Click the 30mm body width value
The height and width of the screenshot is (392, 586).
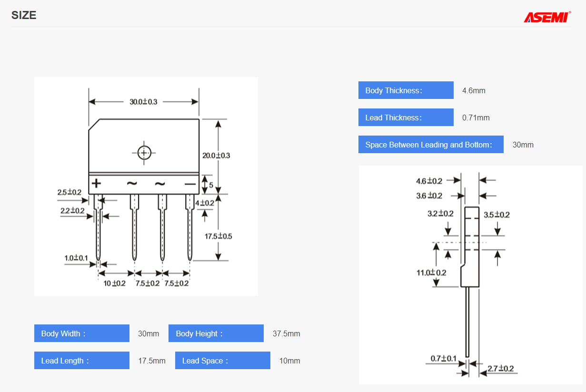coord(149,333)
